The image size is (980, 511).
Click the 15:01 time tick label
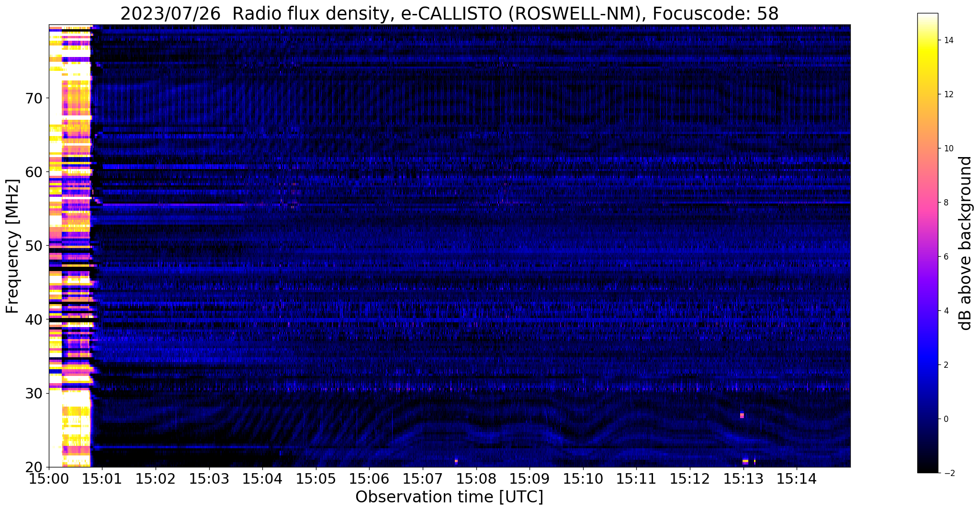coord(102,478)
